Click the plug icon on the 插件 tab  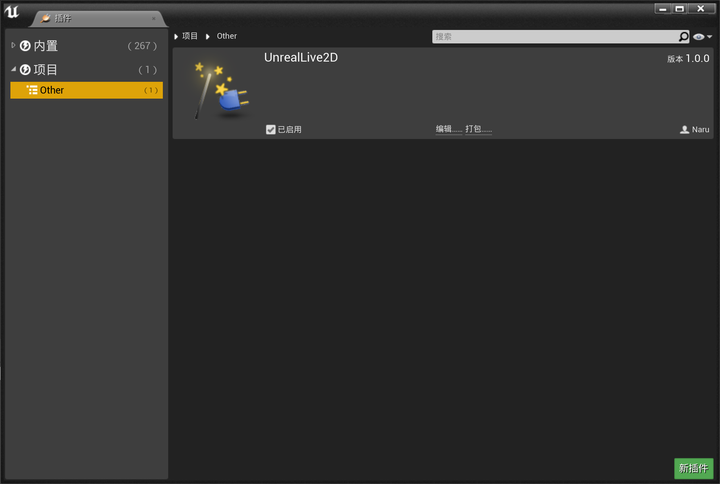click(45, 18)
